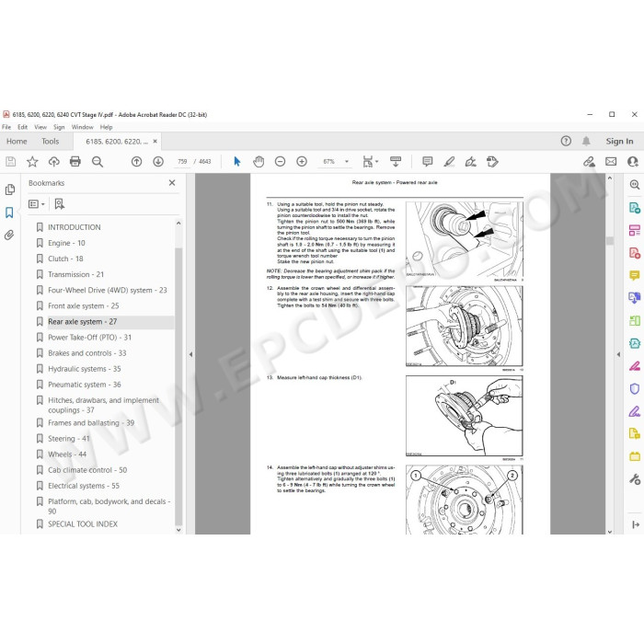Select the Highlight text pen
This screenshot has height=644, width=644.
coord(449,161)
